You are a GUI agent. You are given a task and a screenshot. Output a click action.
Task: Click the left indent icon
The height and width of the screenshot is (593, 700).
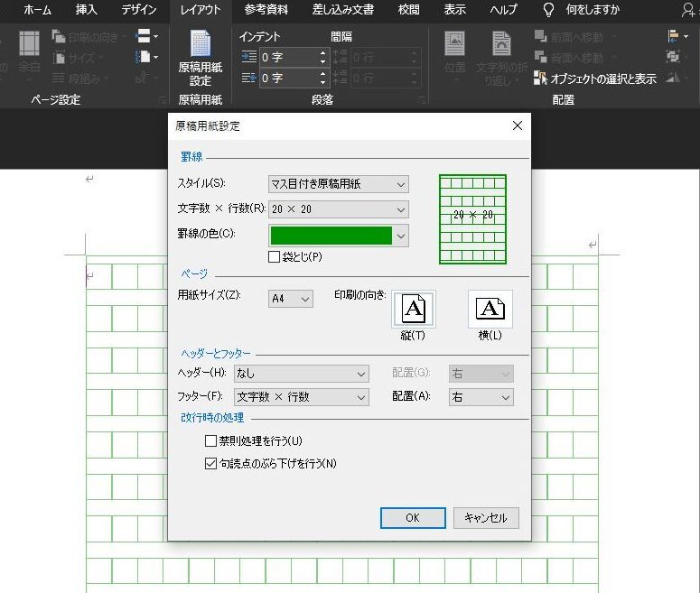pos(248,57)
